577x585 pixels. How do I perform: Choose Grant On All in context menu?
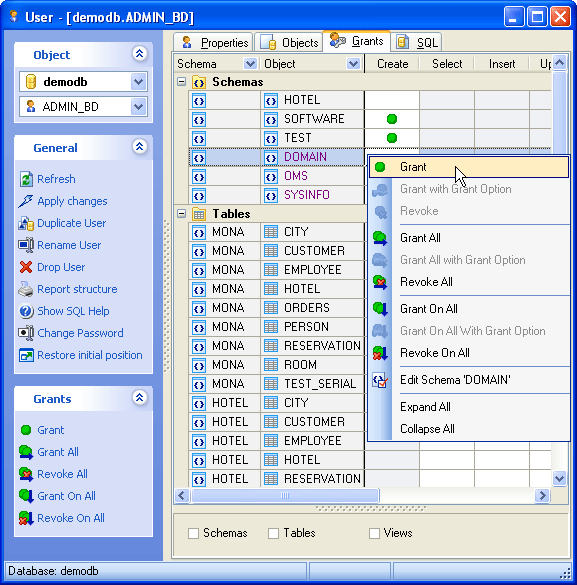(469, 309)
